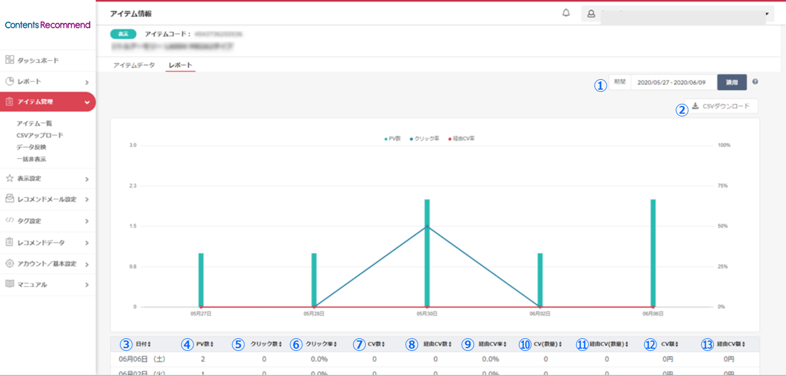Collapse the アイテム管理 sidebar menu
The image size is (786, 376).
click(87, 102)
